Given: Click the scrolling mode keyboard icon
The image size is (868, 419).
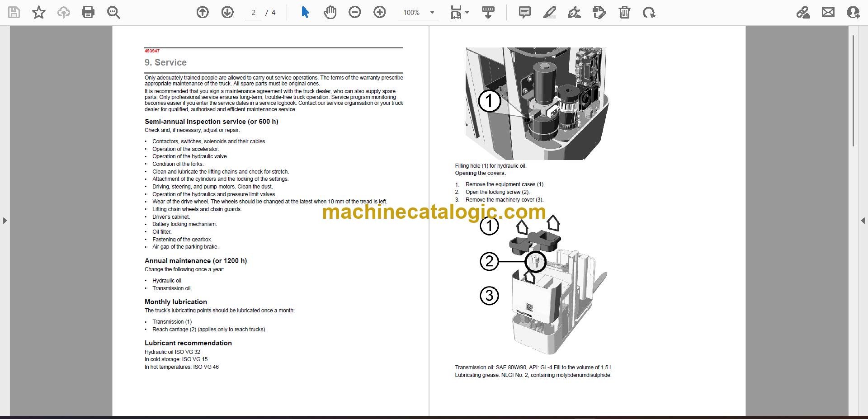Looking at the screenshot, I should [488, 12].
